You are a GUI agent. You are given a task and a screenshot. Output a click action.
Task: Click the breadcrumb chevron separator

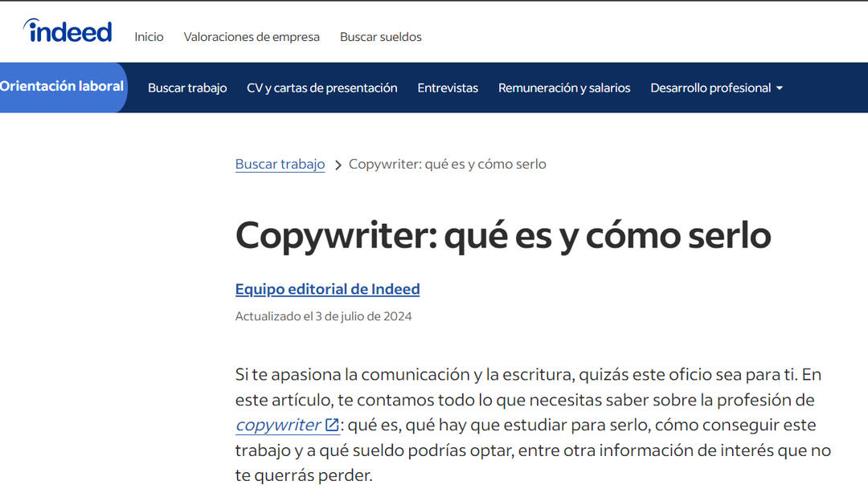[x=338, y=165]
